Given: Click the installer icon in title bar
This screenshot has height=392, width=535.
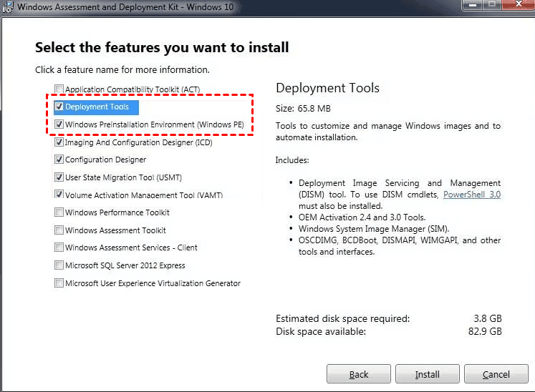Looking at the screenshot, I should 5,5.
